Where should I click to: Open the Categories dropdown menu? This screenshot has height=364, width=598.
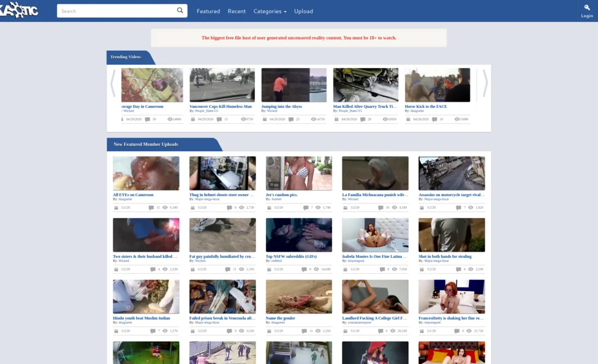click(x=270, y=11)
